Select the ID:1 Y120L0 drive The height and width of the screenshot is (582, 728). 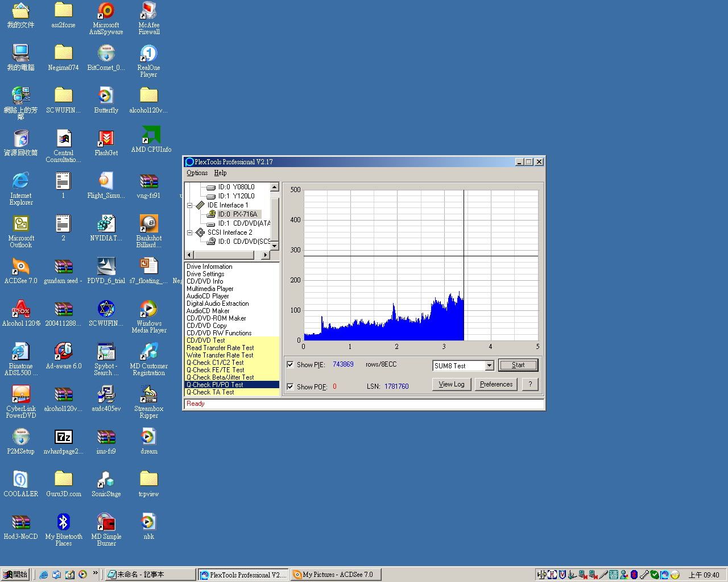click(236, 196)
